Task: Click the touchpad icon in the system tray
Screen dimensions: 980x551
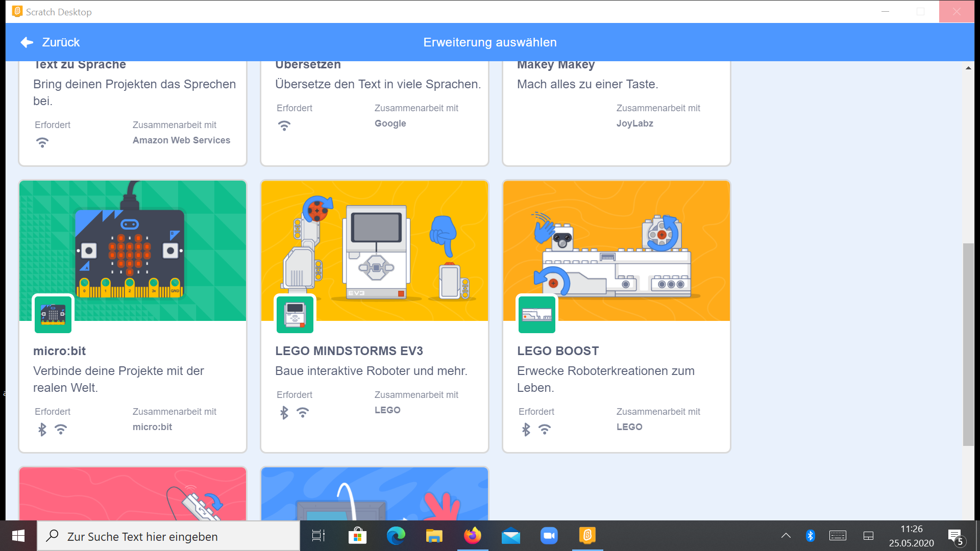Action: click(868, 536)
